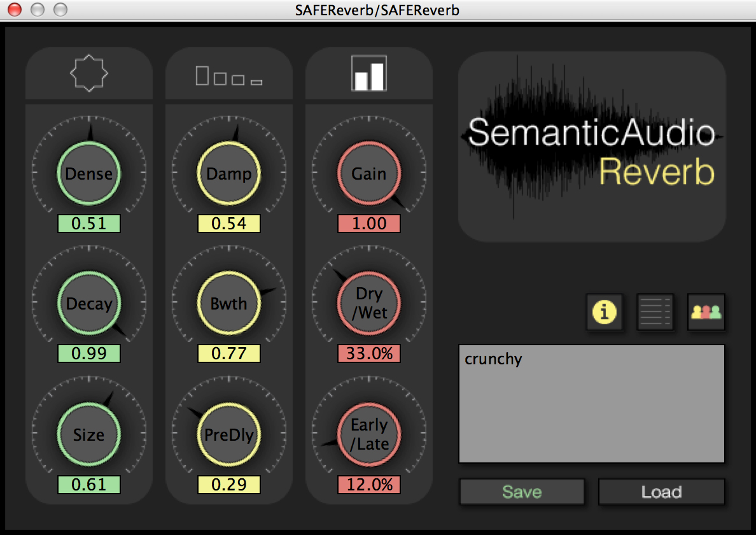Click the decreasing squares icon above Damp
This screenshot has width=756, height=535.
coord(229,75)
